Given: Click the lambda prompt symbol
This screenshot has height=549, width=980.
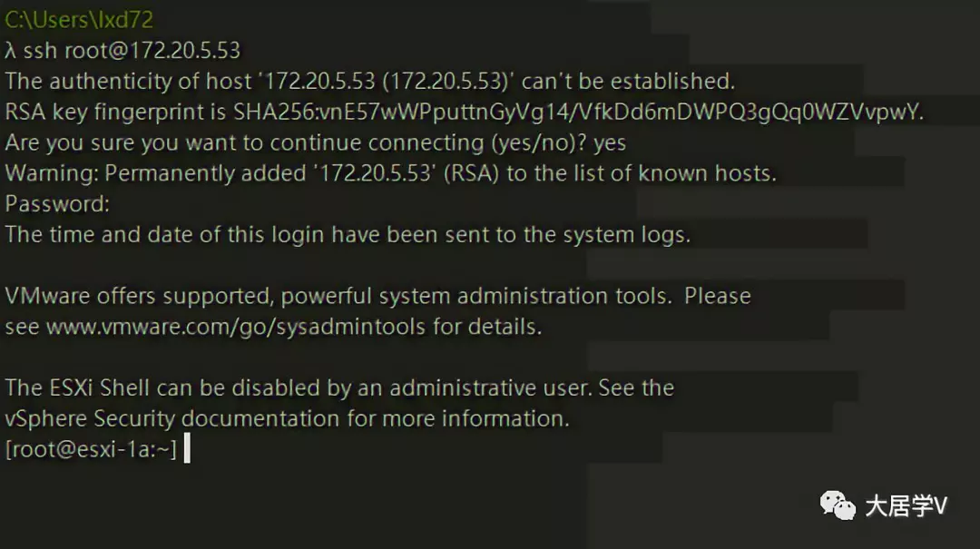Looking at the screenshot, I should tap(11, 50).
